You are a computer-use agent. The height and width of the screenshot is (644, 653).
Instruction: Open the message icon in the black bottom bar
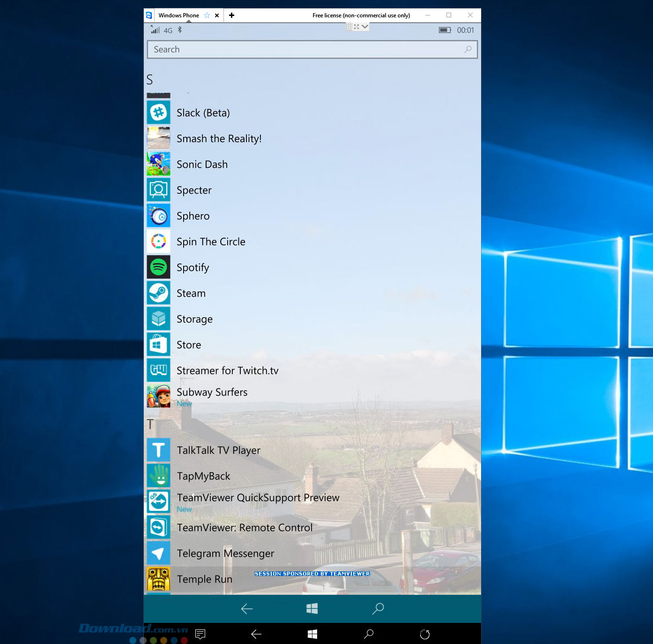coord(200,634)
